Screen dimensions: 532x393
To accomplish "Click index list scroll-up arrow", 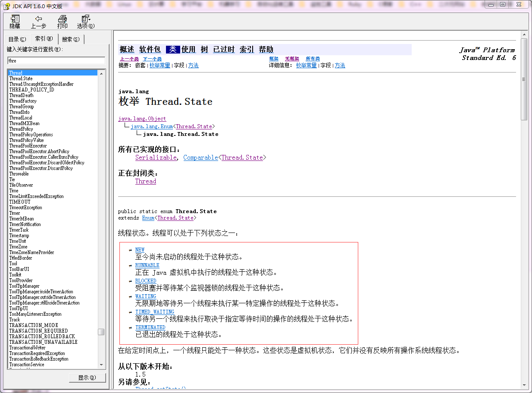I will (101, 73).
